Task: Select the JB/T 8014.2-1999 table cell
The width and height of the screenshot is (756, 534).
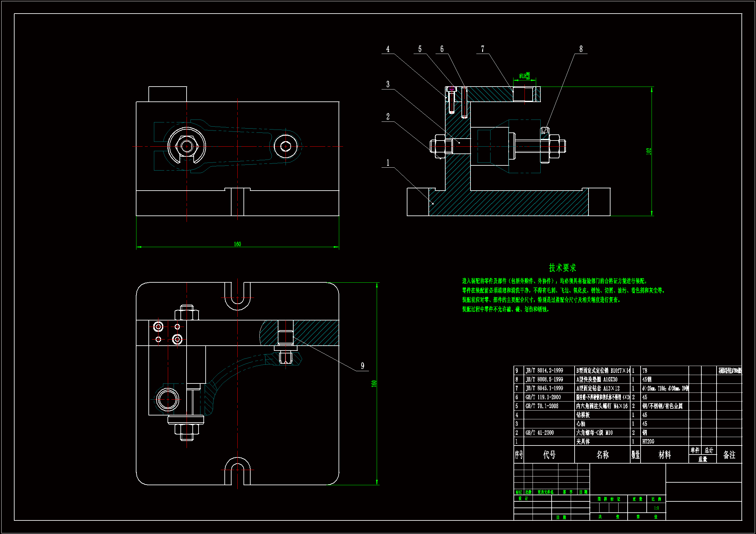Action: click(544, 371)
